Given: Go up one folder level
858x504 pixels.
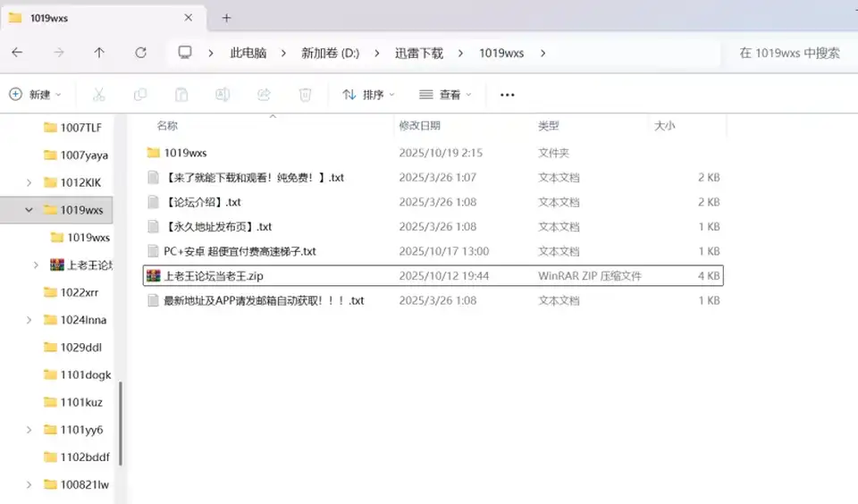Looking at the screenshot, I should coord(99,53).
